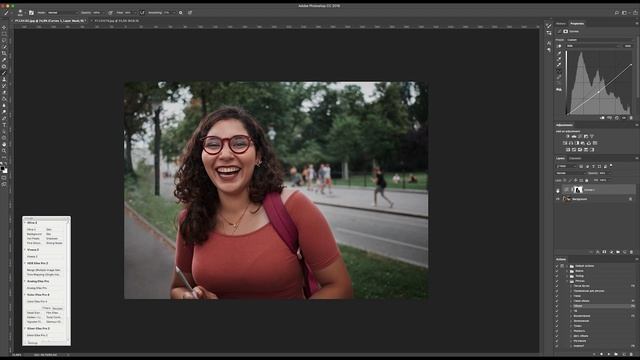
Task: Toggle checkmark for Default Actions set
Action: tap(557, 266)
